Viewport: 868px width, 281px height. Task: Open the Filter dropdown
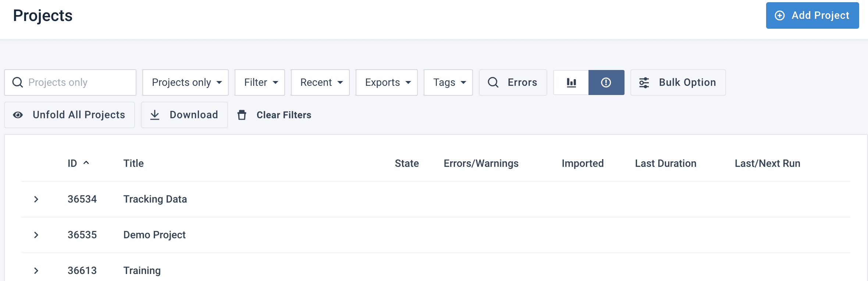point(260,82)
